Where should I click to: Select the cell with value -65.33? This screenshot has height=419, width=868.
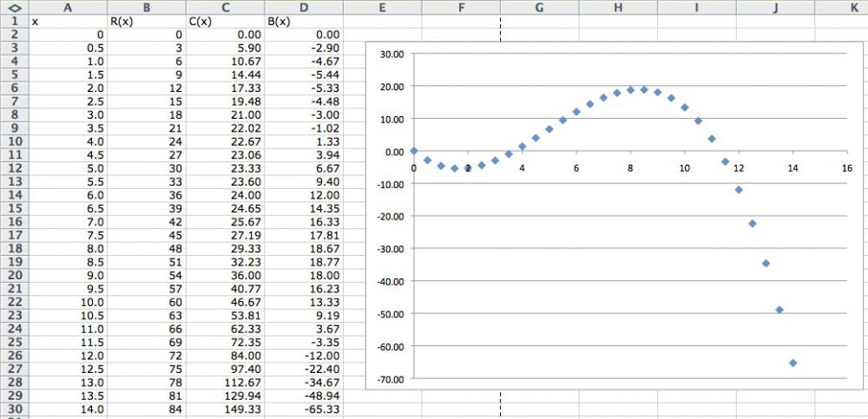coord(304,409)
